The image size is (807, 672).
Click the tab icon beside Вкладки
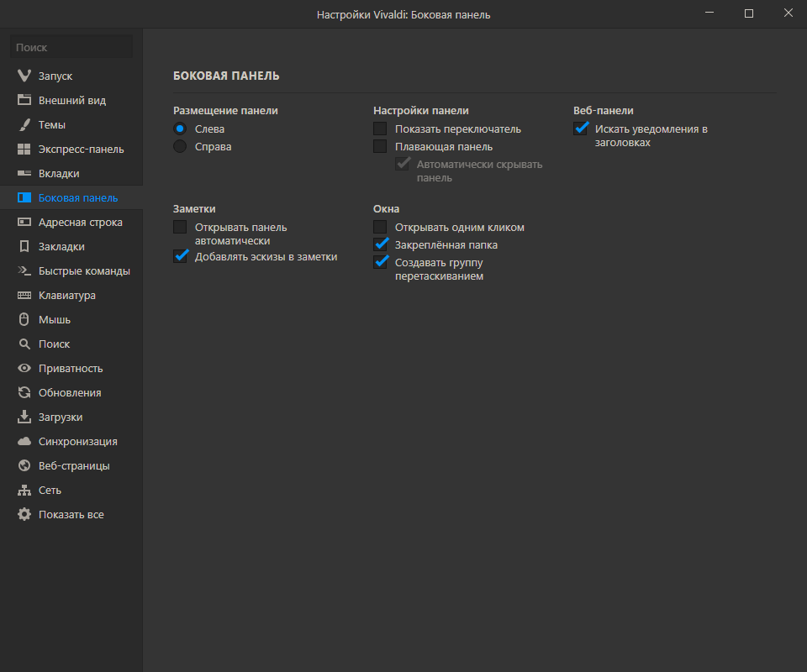pos(24,173)
